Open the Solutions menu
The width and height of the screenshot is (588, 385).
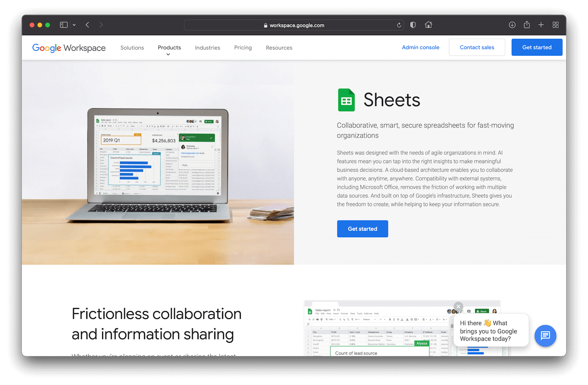coord(132,48)
